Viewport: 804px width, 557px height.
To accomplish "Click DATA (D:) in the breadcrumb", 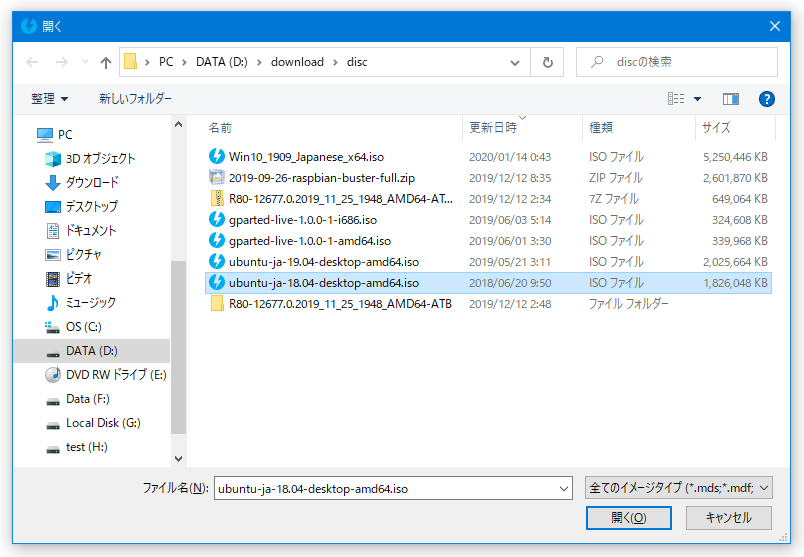I will click(222, 62).
